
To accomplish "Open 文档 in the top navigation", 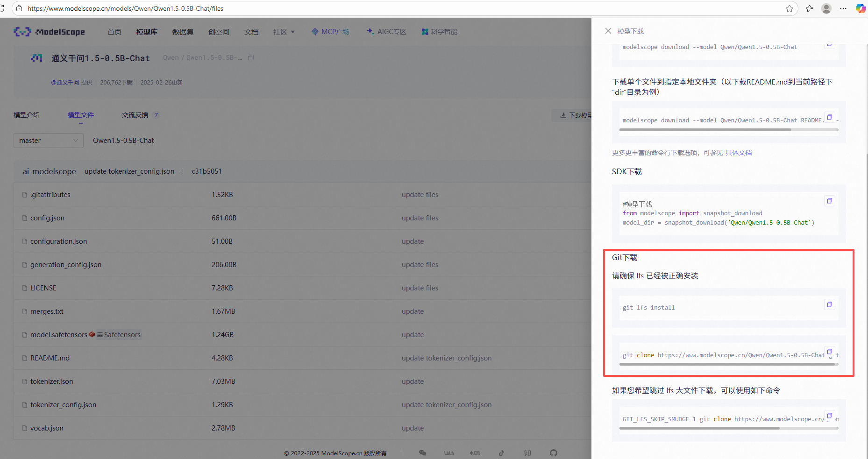I will (x=251, y=32).
